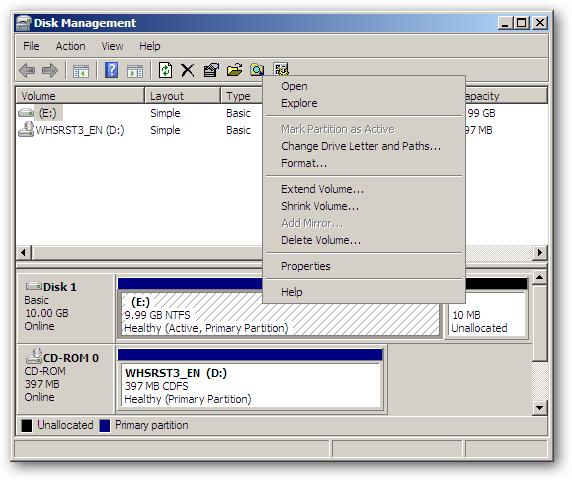Select the 10 MB Unallocated region

(487, 314)
